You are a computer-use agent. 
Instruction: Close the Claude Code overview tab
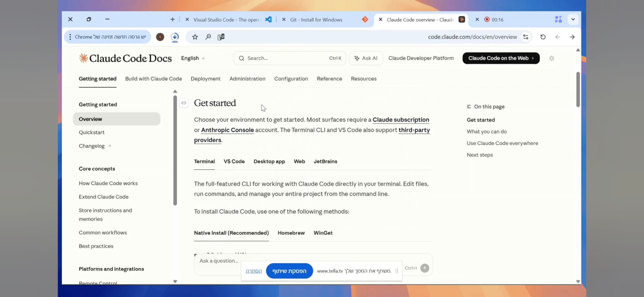coord(380,19)
